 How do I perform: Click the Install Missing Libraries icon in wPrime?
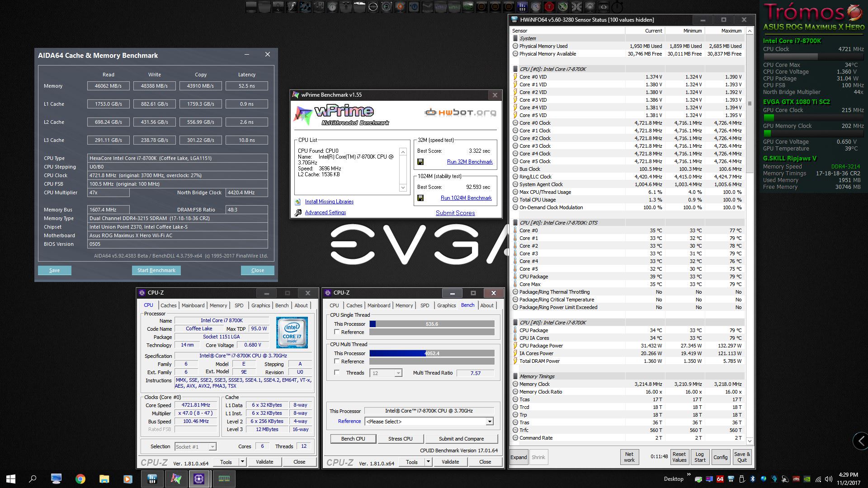(298, 202)
